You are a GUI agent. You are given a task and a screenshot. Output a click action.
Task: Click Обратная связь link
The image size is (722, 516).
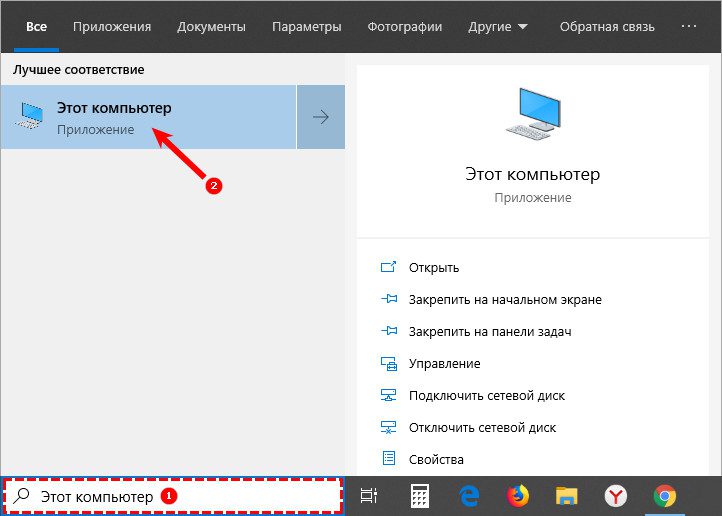(x=607, y=27)
